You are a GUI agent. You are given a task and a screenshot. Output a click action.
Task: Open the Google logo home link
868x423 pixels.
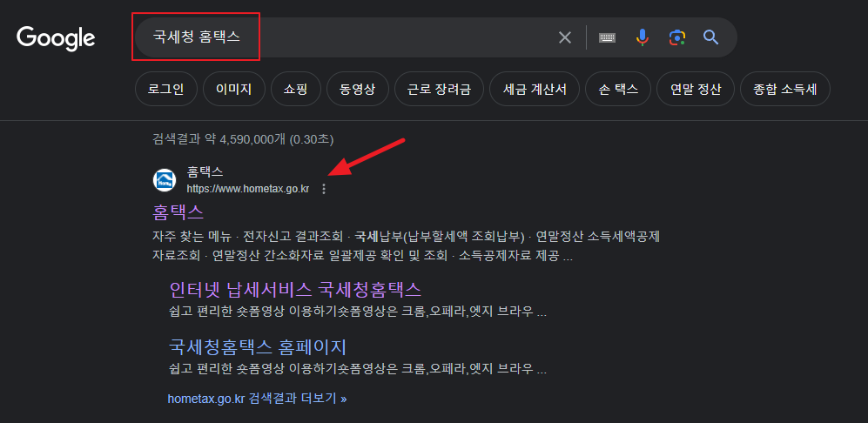pyautogui.click(x=56, y=37)
